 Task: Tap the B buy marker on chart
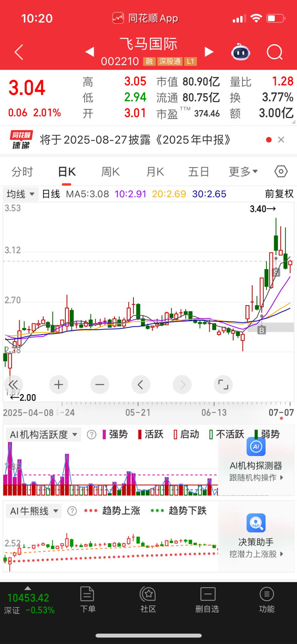point(262,330)
